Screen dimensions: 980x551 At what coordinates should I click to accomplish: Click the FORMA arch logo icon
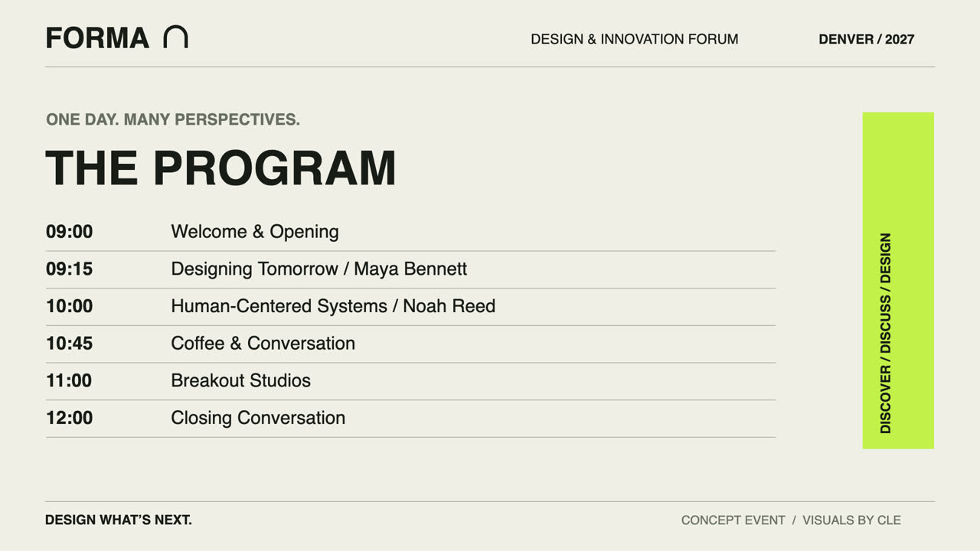click(x=175, y=37)
